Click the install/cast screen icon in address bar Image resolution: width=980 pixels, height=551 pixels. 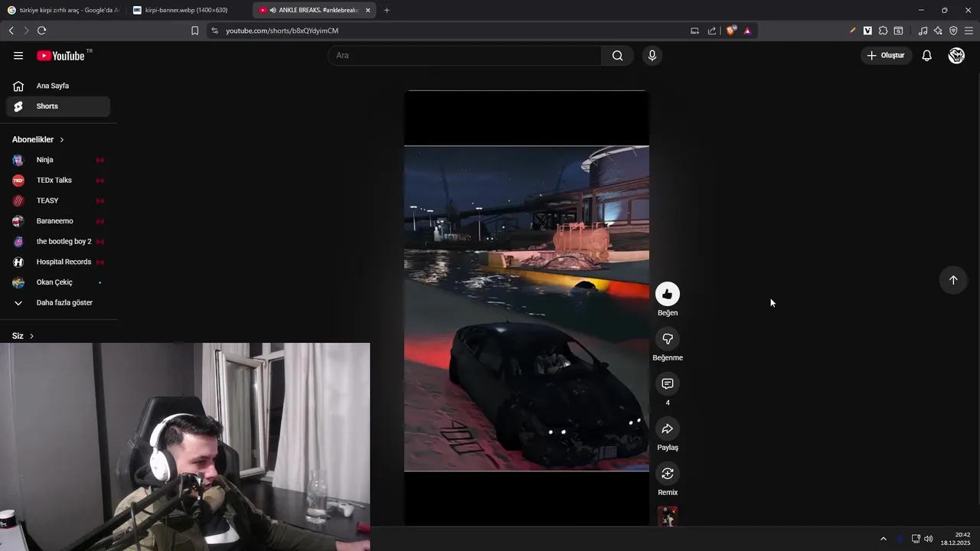point(694,31)
